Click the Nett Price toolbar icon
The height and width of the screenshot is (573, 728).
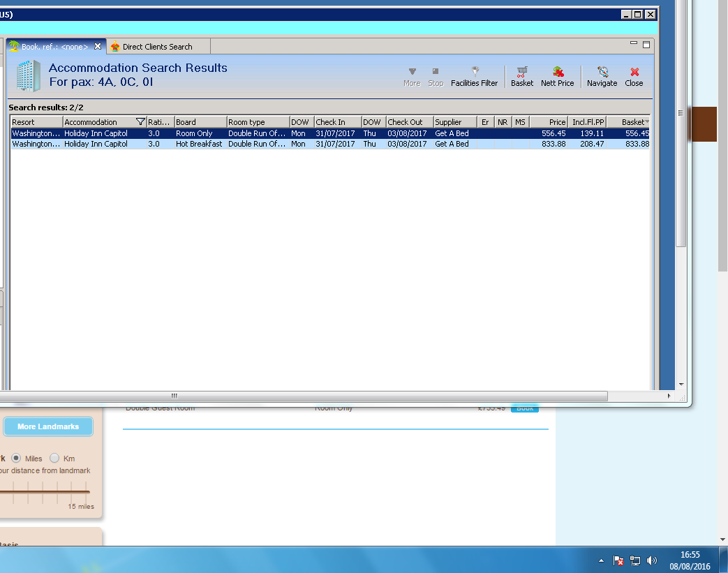point(557,77)
